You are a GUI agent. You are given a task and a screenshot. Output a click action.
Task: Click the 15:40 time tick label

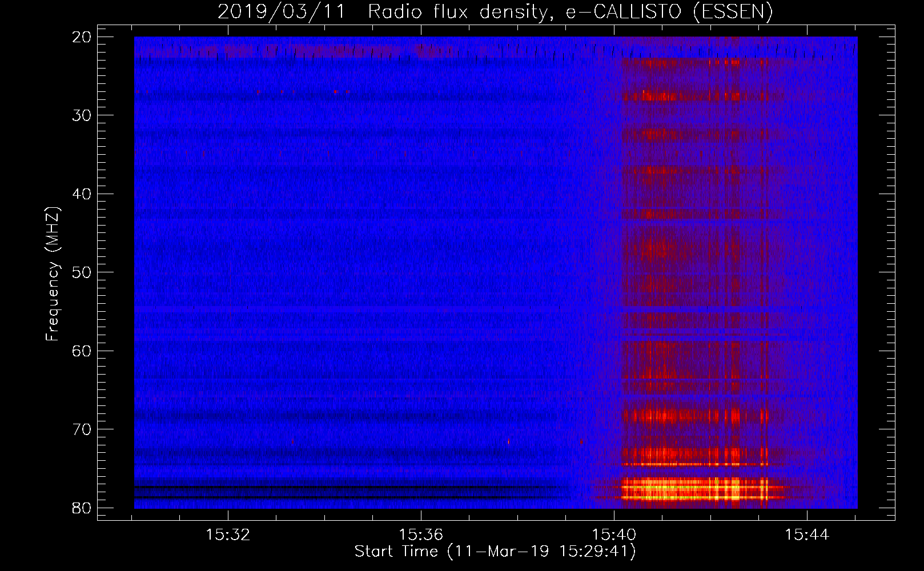tap(614, 535)
